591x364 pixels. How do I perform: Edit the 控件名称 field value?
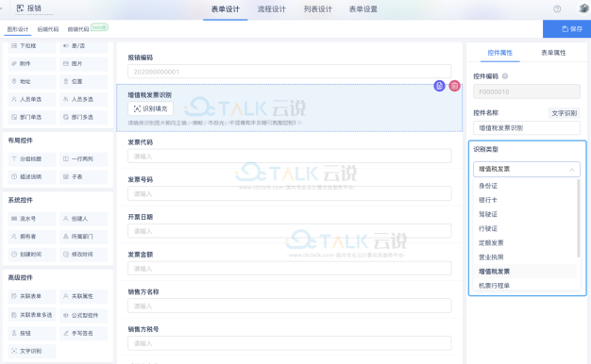[x=527, y=128]
